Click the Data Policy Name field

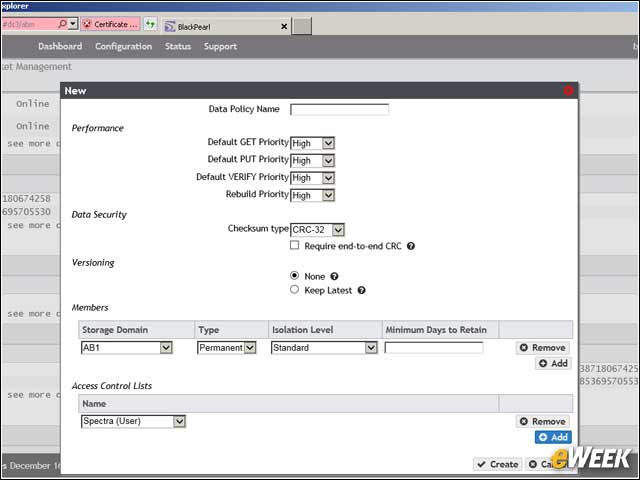coord(340,110)
